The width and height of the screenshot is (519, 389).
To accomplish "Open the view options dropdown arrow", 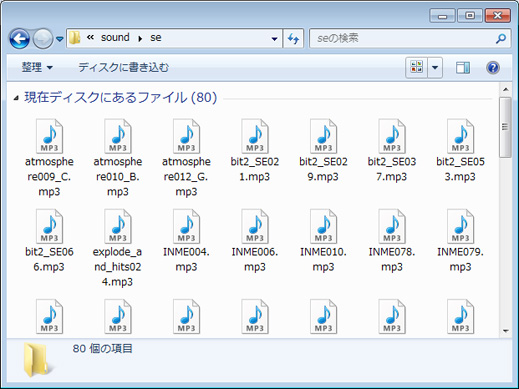I will pyautogui.click(x=435, y=68).
